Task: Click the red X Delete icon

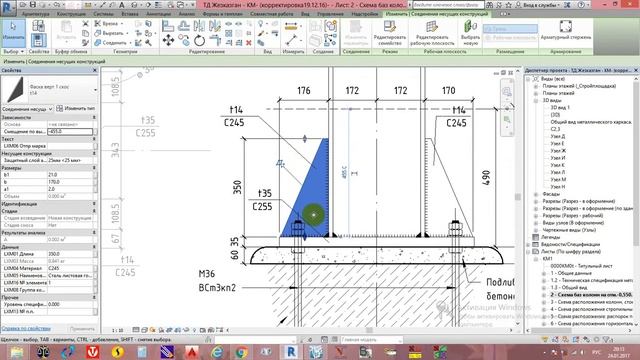Action: tap(249, 42)
